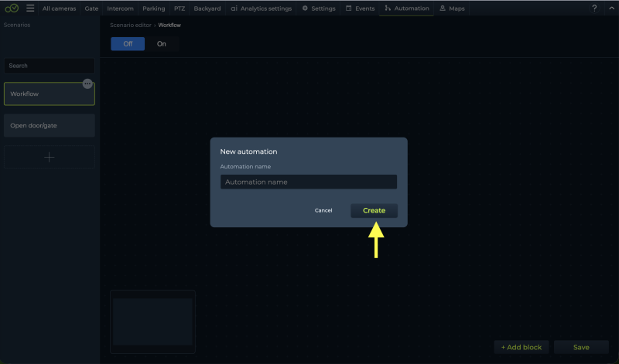This screenshot has width=619, height=364.
Task: Open the Maps tab
Action: click(452, 9)
